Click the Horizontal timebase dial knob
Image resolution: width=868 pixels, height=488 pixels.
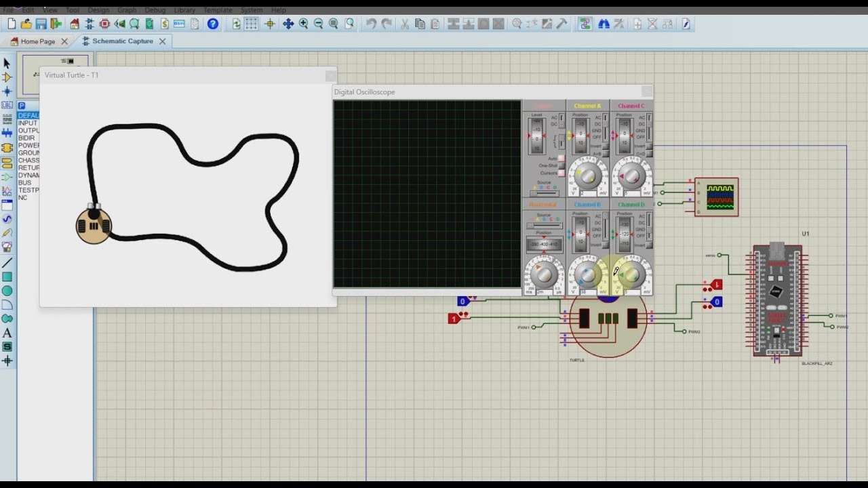pos(545,274)
